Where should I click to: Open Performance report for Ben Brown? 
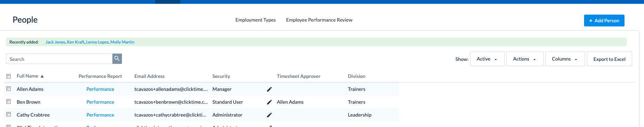[x=100, y=102]
